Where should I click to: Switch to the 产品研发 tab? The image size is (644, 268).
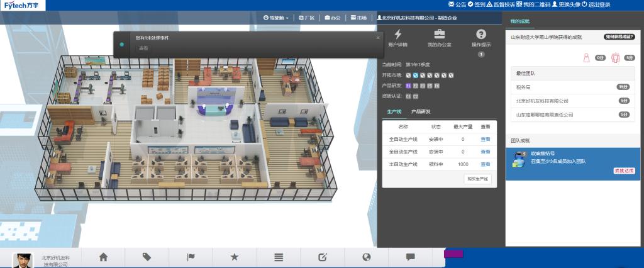pos(421,111)
